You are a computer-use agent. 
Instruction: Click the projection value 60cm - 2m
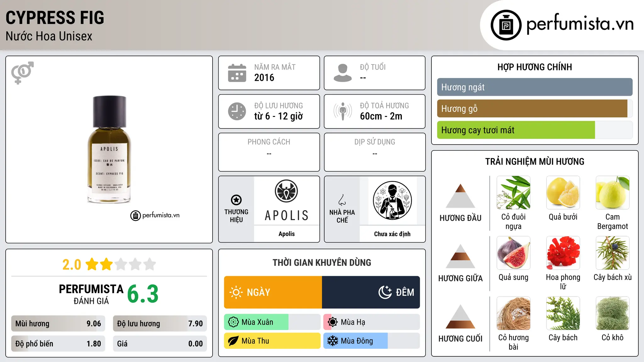381,116
